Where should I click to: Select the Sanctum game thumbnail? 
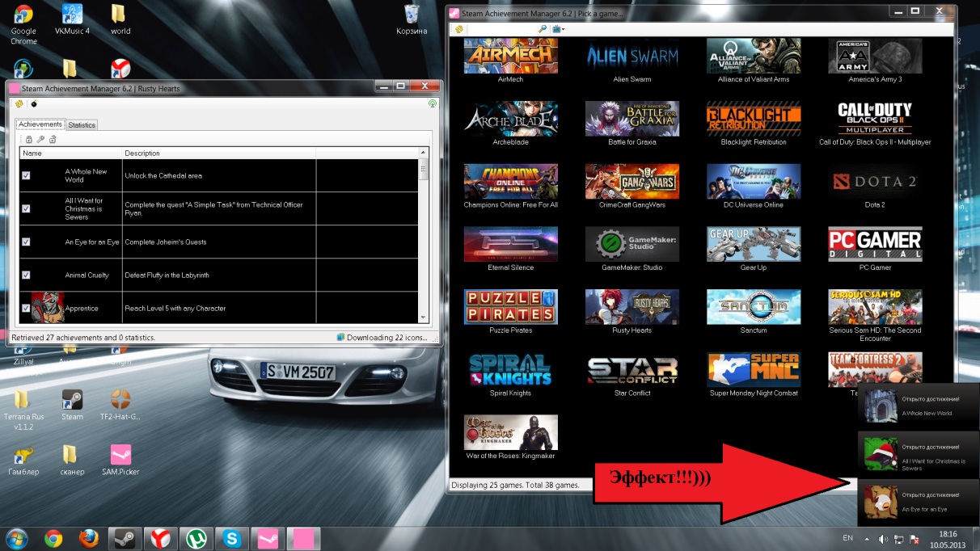(753, 306)
